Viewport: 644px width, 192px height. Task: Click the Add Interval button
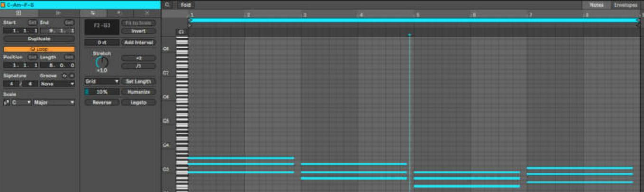point(138,42)
